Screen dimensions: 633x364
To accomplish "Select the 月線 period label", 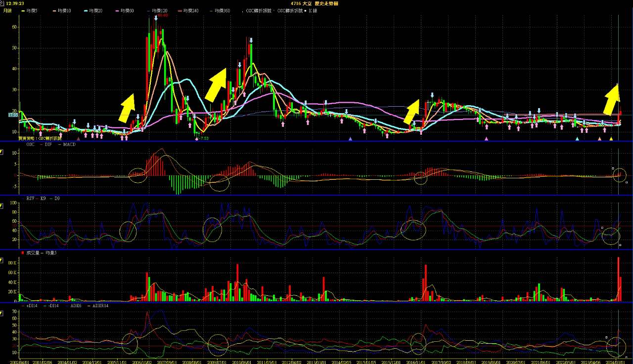I will tap(8, 10).
